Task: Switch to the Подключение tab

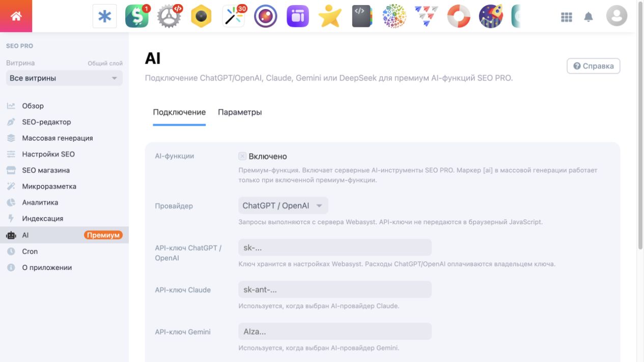Action: 179,112
